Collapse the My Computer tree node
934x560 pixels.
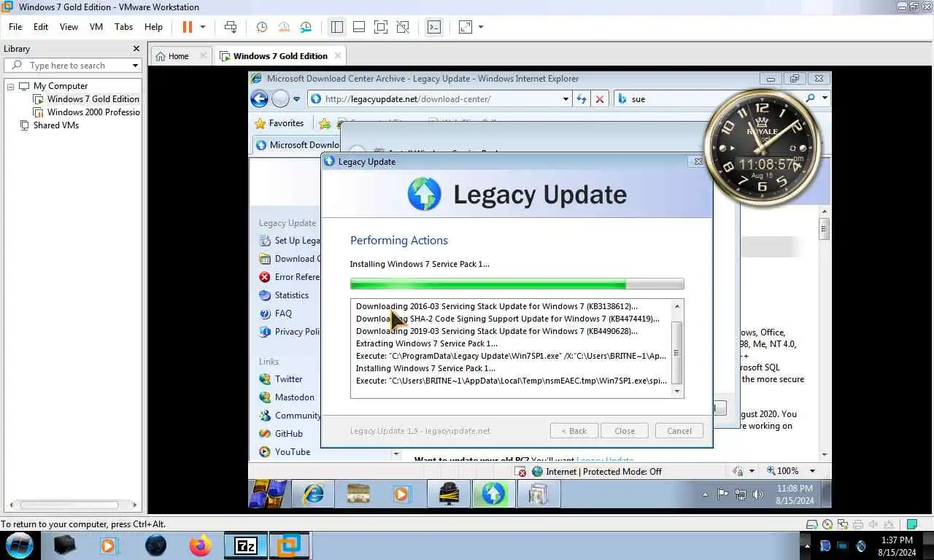click(11, 86)
